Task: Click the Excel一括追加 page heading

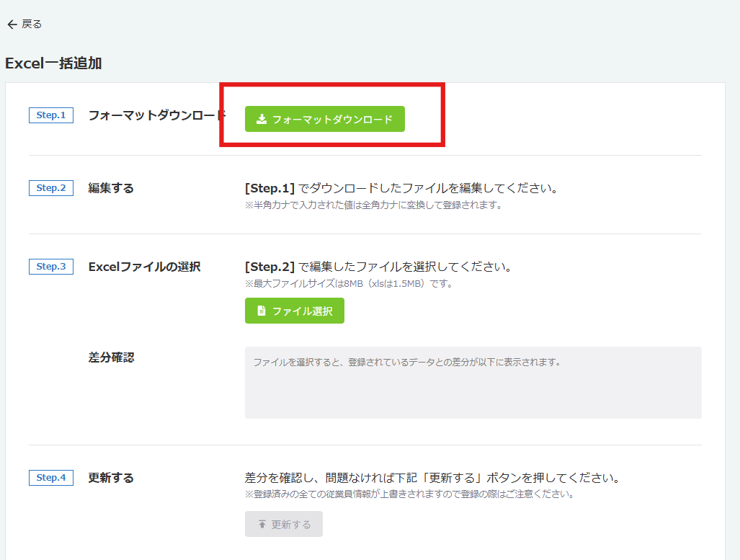Action: (x=53, y=63)
